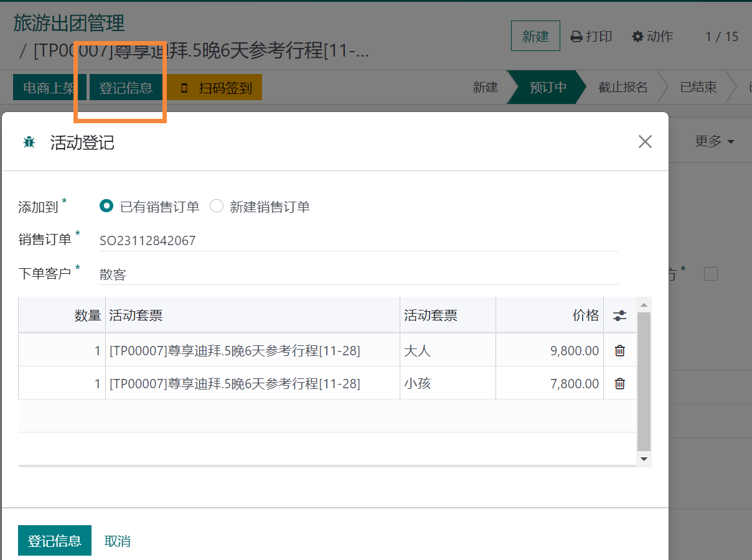Click the 9,800.00 price cell
The width and height of the screenshot is (752, 560).
[550, 350]
